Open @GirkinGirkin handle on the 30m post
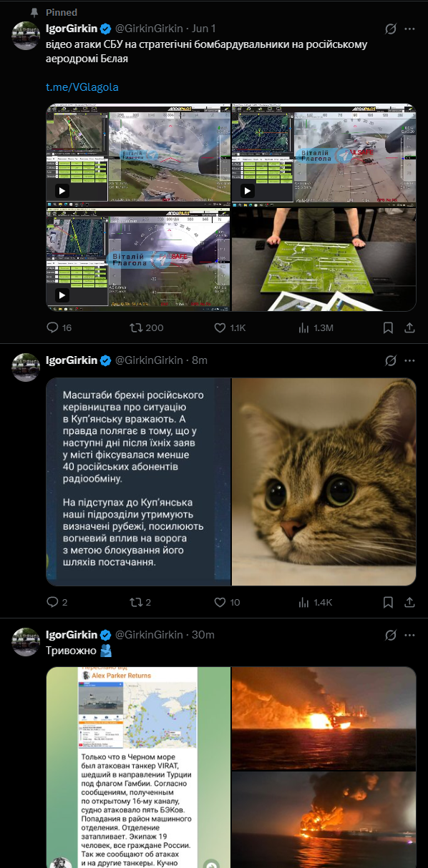428x868 pixels. pyautogui.click(x=151, y=634)
